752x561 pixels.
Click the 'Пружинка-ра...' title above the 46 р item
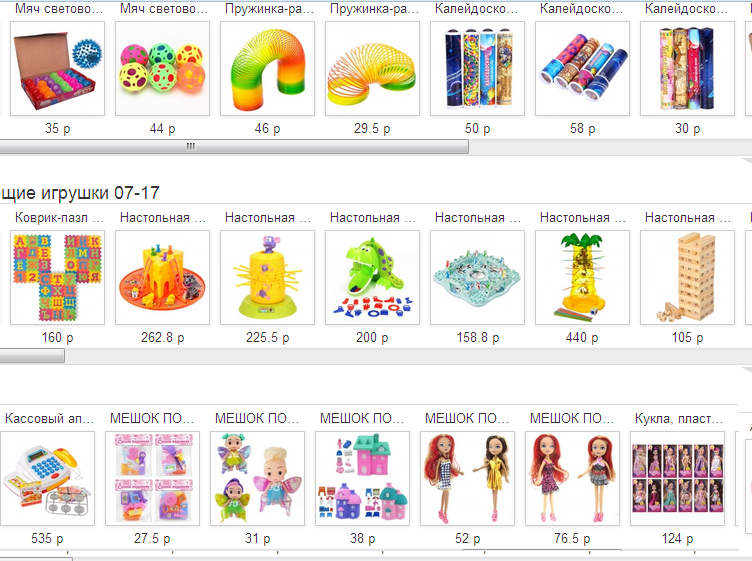[270, 9]
